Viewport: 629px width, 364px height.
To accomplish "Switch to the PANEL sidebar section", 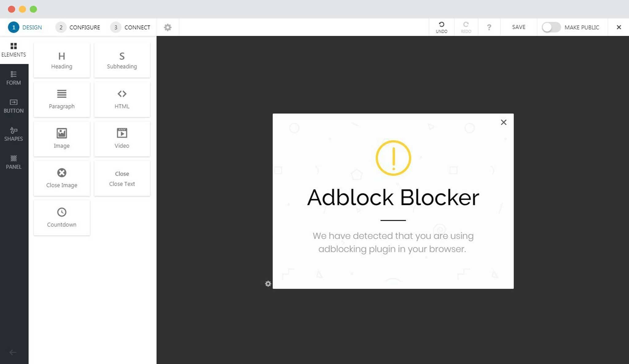I will [13, 162].
